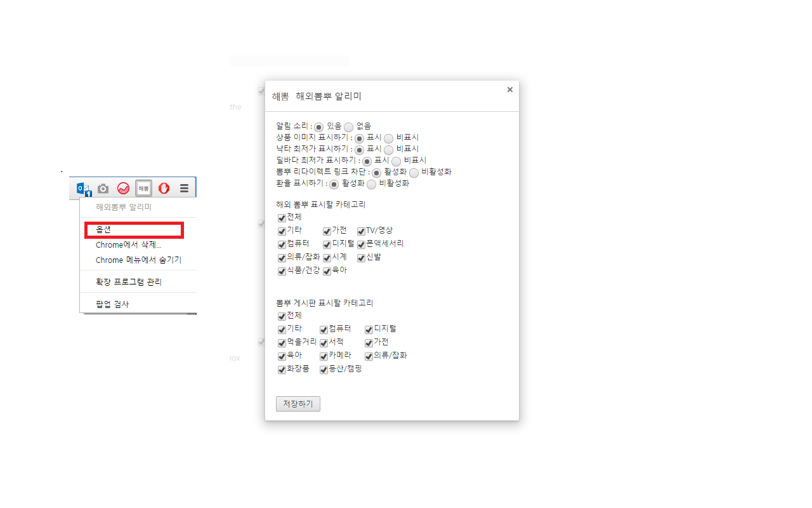Click the 저장하기 save button
The image size is (812, 508).
298,404
